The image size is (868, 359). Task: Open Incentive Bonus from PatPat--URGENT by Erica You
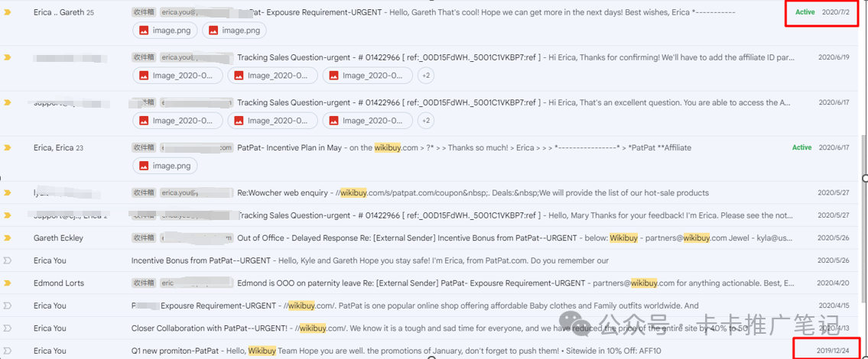tap(201, 260)
